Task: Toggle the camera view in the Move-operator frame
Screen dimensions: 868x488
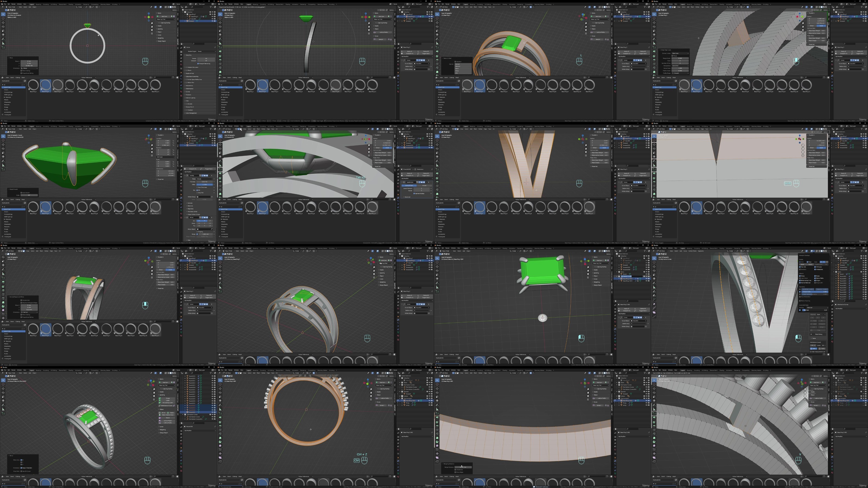Action: (152, 30)
